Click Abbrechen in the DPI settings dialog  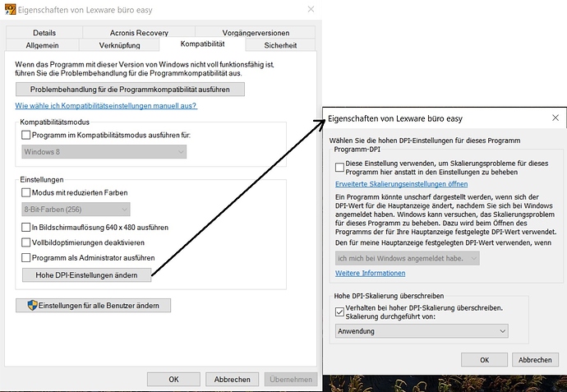[x=535, y=360]
